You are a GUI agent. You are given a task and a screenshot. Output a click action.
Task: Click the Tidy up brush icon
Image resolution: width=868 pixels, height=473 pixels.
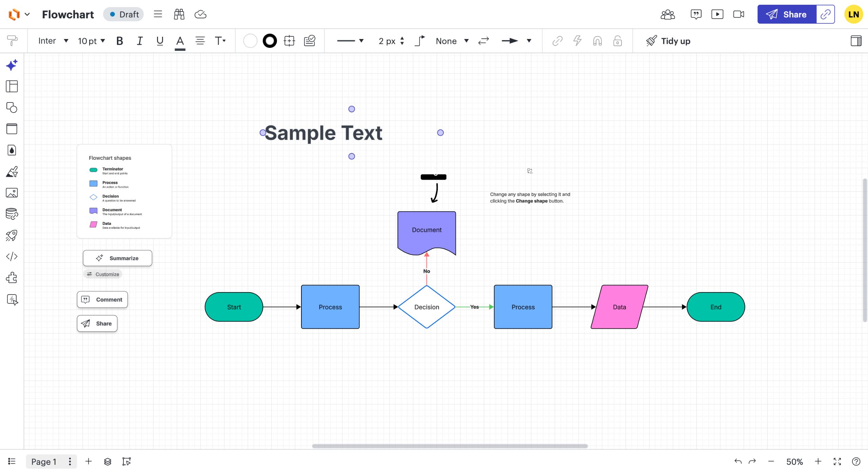tap(651, 41)
